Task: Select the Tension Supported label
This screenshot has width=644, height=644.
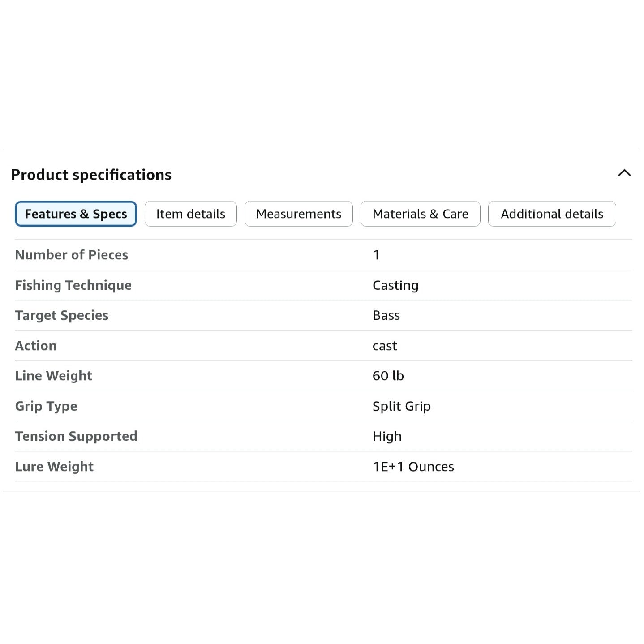Action: (76, 436)
